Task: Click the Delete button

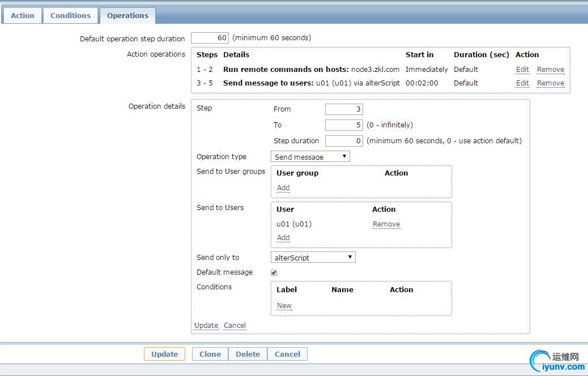Action: [248, 354]
